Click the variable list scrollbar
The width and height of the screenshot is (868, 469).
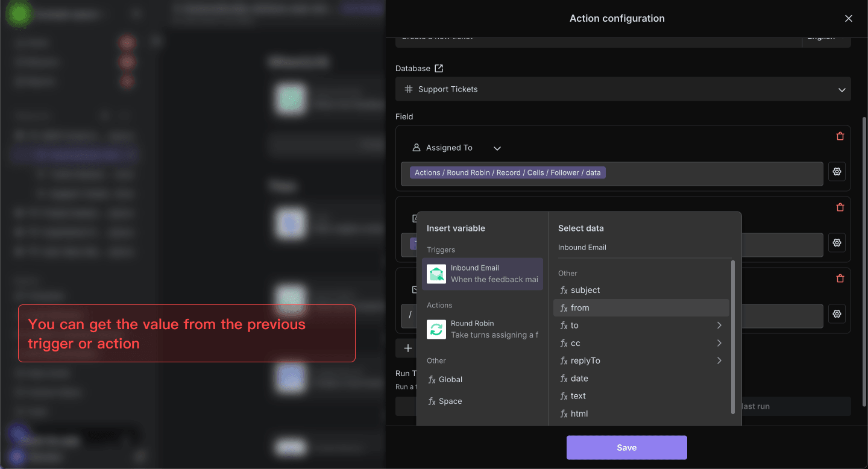click(733, 338)
